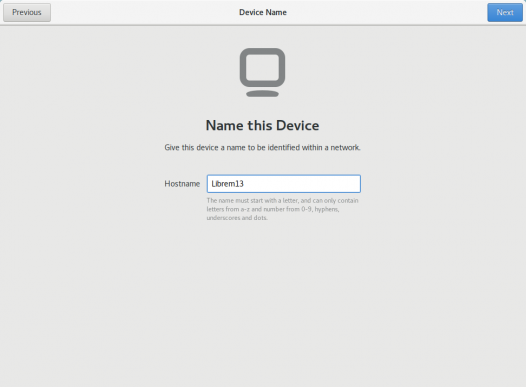Continue setup with the Next button
Viewport: 526px width, 387px height.
click(x=505, y=12)
